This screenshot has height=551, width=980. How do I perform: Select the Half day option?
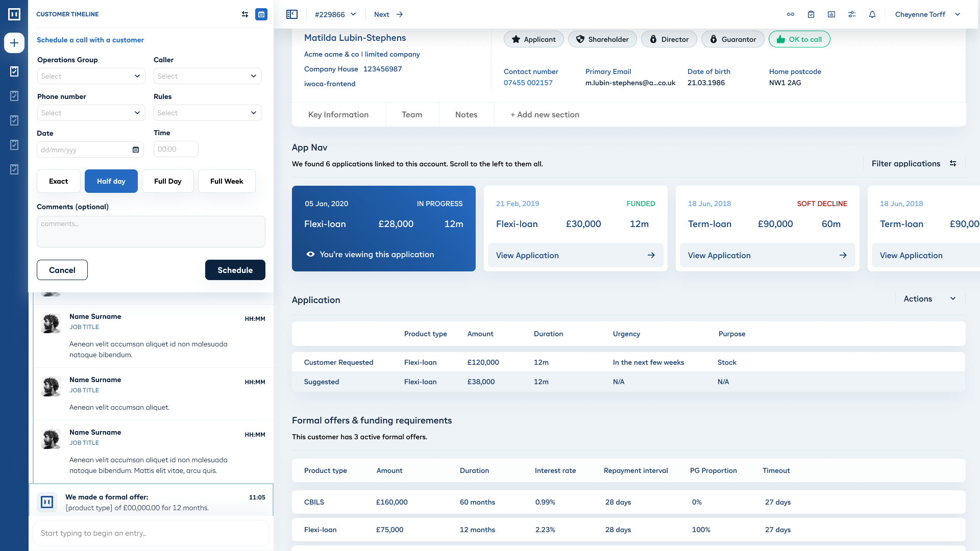click(x=111, y=181)
